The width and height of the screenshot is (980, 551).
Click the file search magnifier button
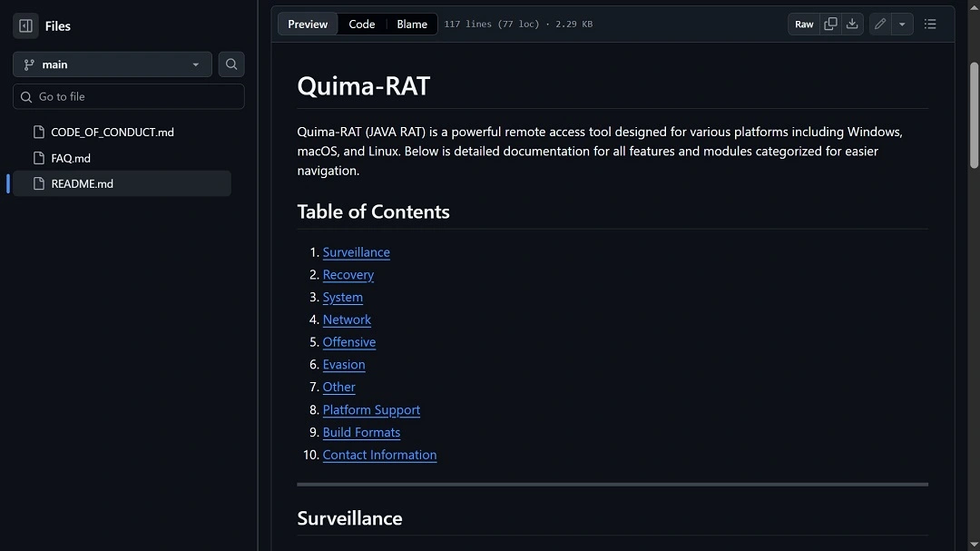click(x=231, y=64)
